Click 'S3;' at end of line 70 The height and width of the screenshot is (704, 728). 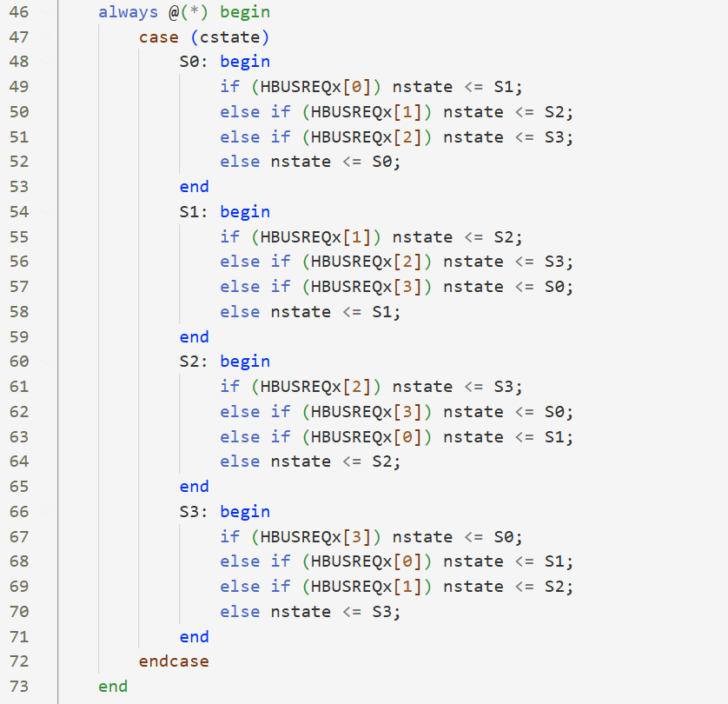pos(387,611)
